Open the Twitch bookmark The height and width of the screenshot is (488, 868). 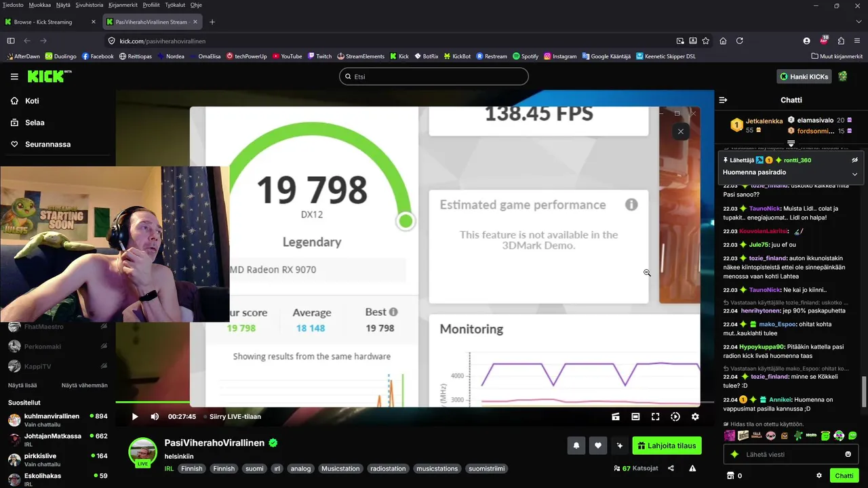tap(319, 56)
